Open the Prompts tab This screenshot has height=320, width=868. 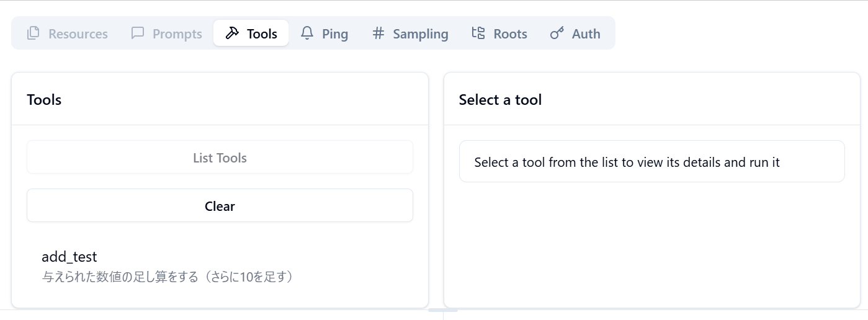click(177, 34)
